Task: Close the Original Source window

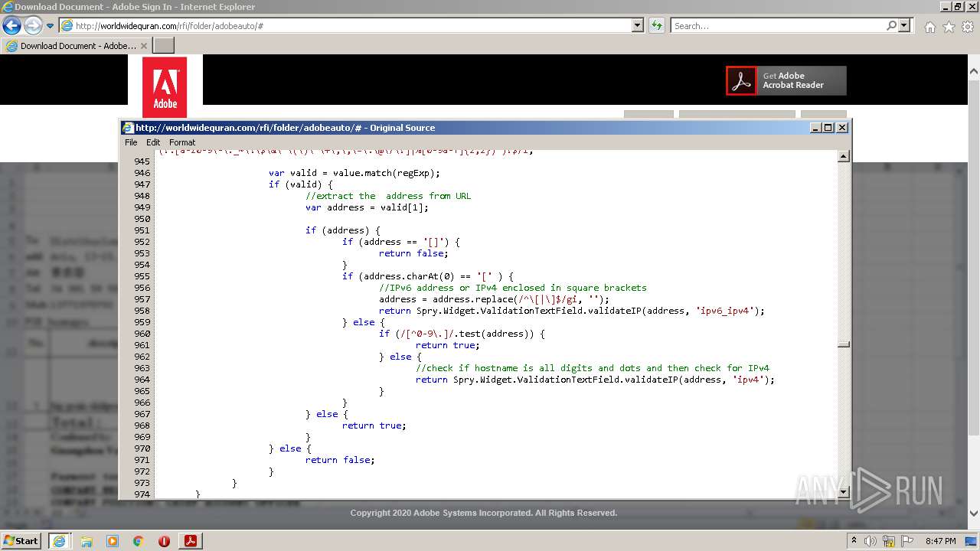Action: (842, 128)
